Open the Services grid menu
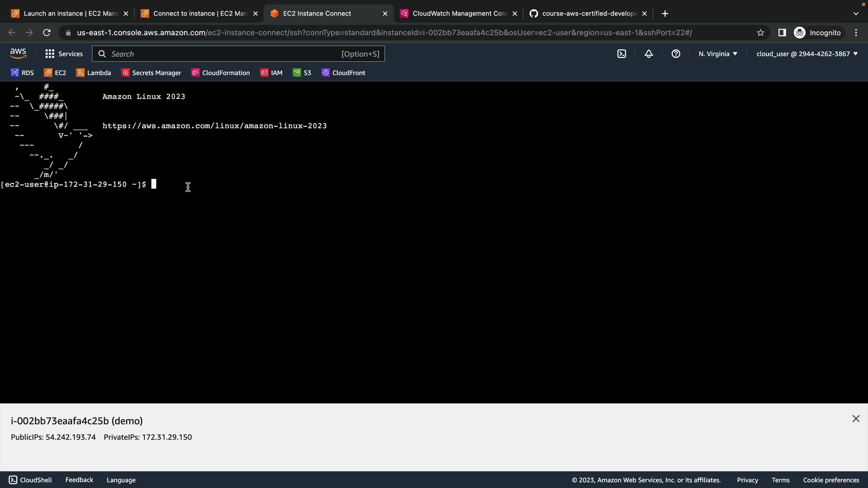The width and height of the screenshot is (868, 488). click(64, 54)
